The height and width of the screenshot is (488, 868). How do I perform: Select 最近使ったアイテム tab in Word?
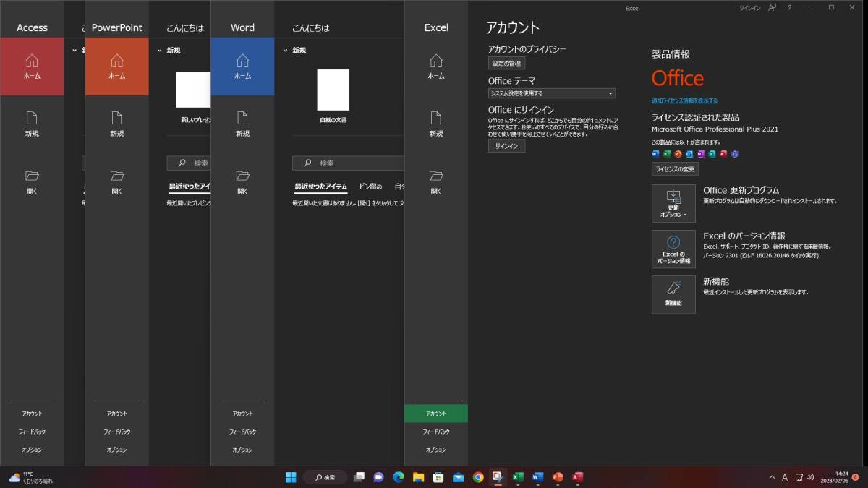[320, 187]
